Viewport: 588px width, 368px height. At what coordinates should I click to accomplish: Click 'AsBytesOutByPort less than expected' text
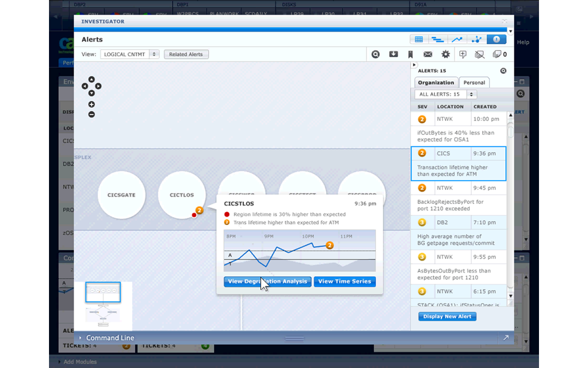(454, 274)
